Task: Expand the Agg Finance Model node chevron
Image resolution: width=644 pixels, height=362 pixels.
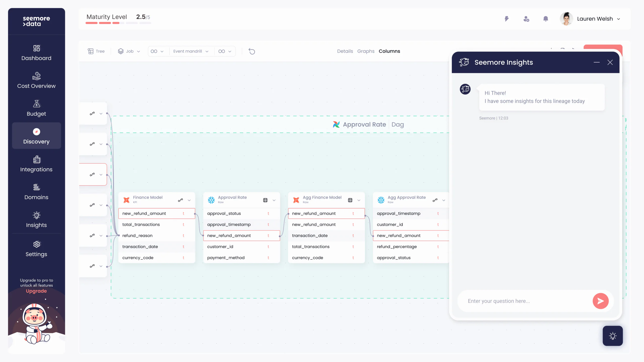Action: [x=359, y=200]
